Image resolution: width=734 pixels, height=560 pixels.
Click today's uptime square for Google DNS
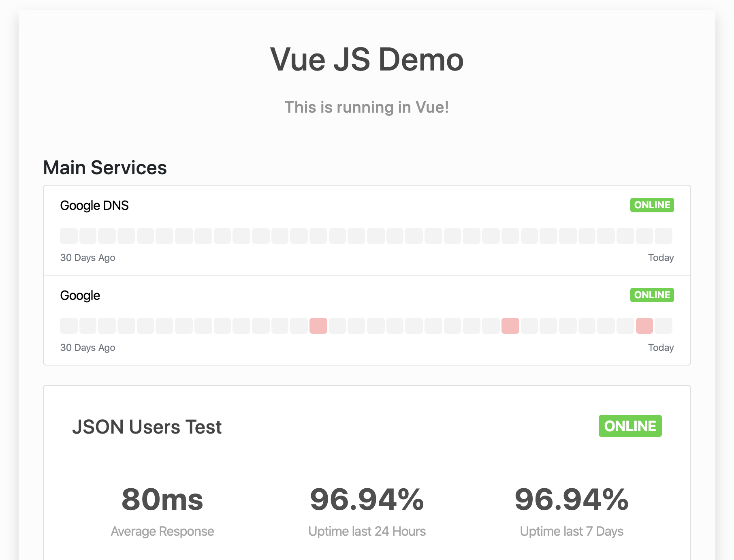click(x=664, y=235)
